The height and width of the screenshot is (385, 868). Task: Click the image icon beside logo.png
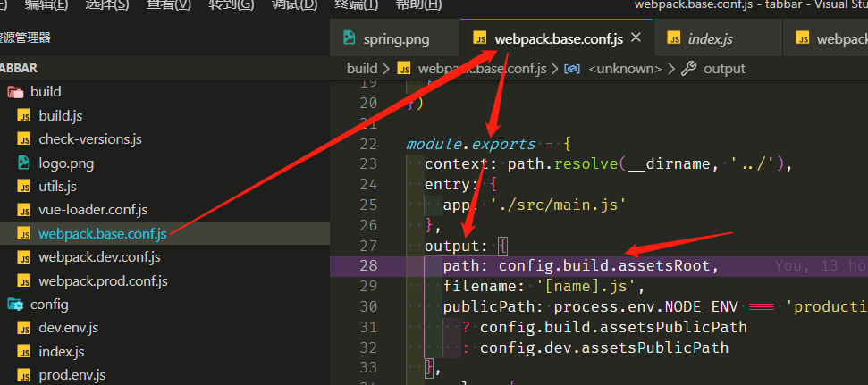tap(24, 163)
